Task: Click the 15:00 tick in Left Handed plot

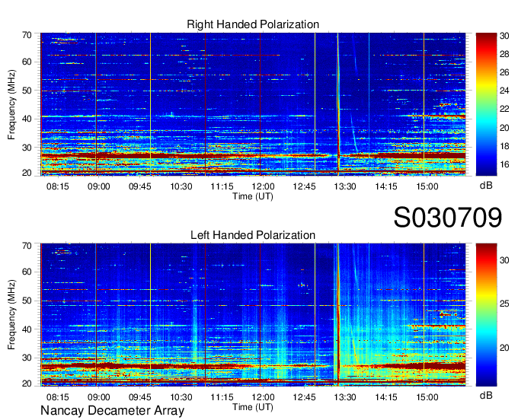Action: pos(427,397)
